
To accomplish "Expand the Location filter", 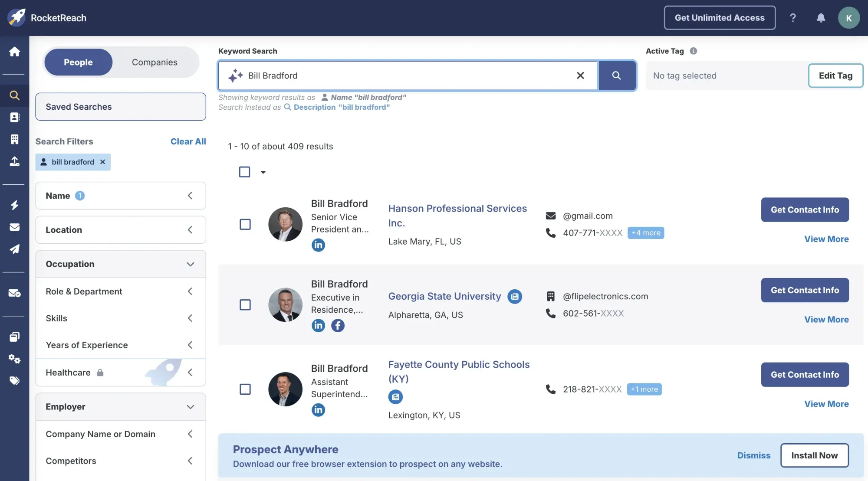I will 121,230.
